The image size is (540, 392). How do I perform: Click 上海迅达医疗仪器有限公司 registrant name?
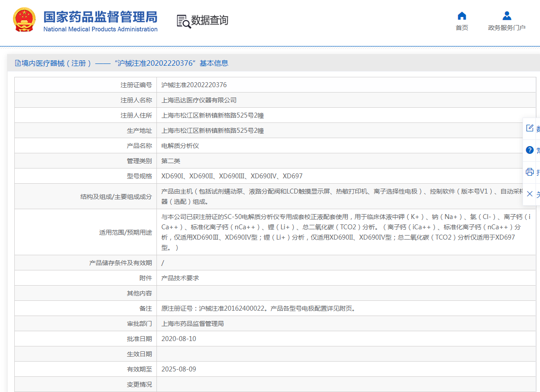199,100
